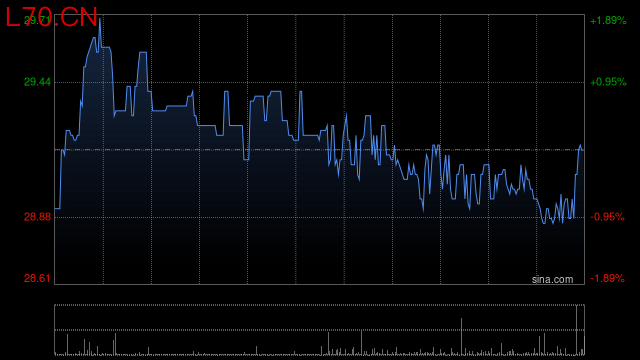The width and height of the screenshot is (640, 360).
Task: Click the L70.CN ticker title
Action: coord(51,18)
